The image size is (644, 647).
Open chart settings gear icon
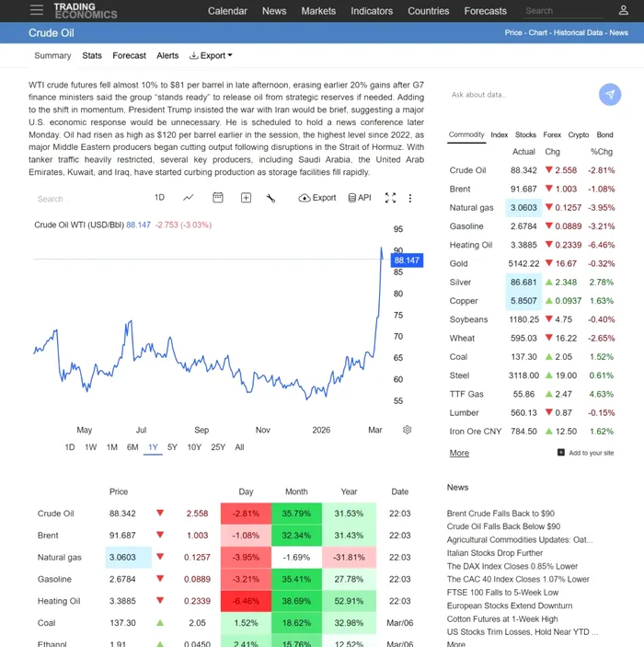(408, 430)
